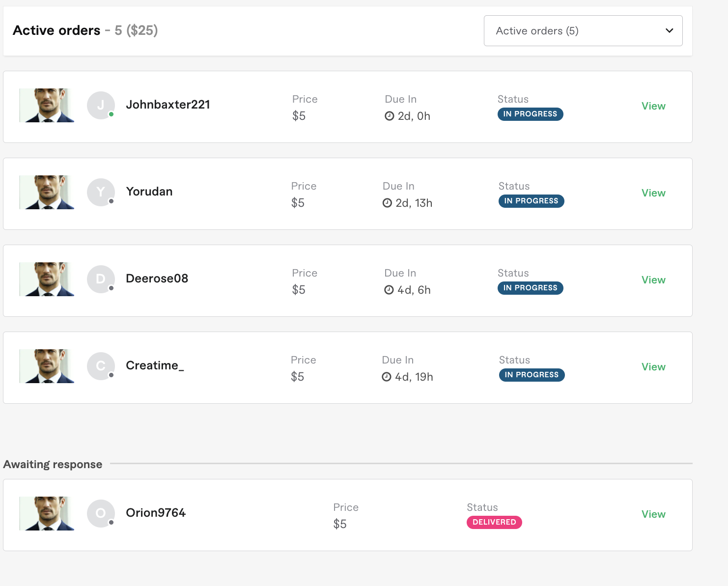Click Creatime_'s C avatar icon

[101, 366]
